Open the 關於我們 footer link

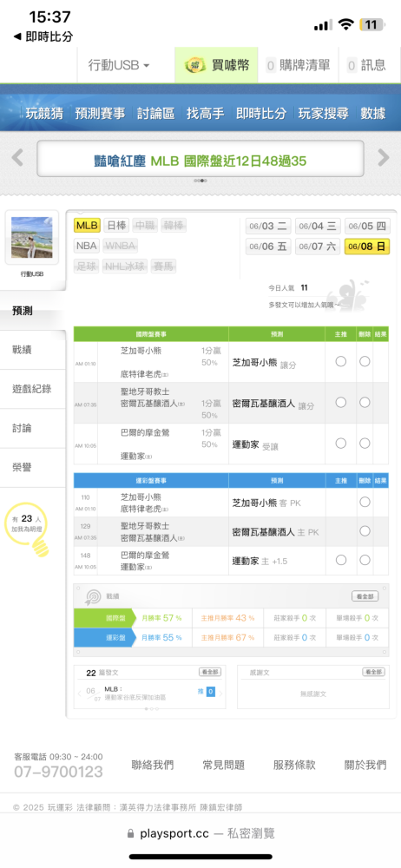(x=365, y=765)
